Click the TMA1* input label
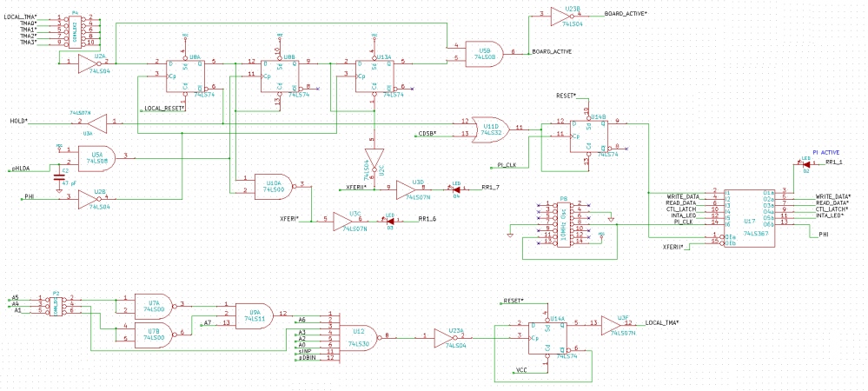The width and height of the screenshot is (868, 391). pos(28,30)
